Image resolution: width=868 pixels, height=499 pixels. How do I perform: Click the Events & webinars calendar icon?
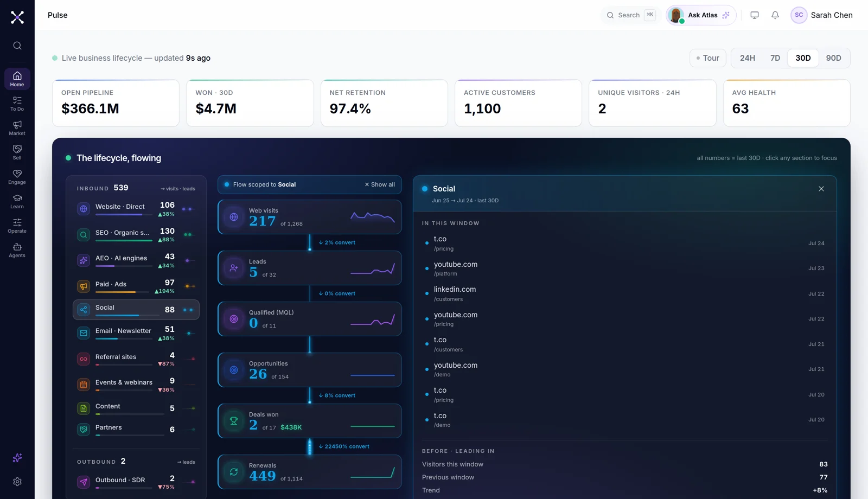(84, 385)
